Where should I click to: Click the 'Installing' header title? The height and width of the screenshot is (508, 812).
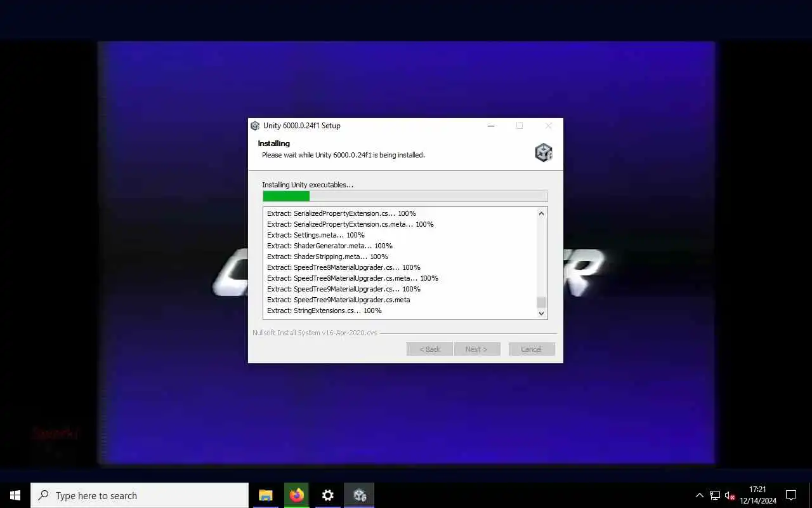(273, 144)
